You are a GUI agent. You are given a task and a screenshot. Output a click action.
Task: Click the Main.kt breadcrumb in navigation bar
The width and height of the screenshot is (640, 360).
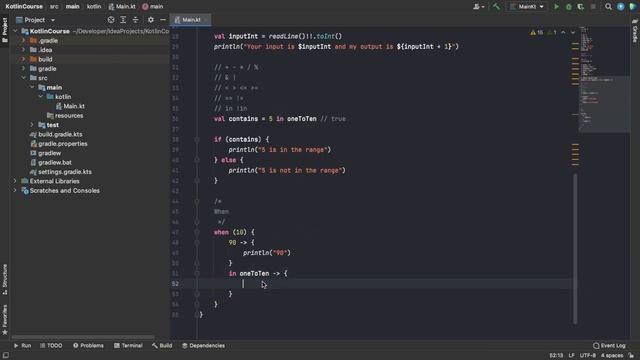point(122,7)
